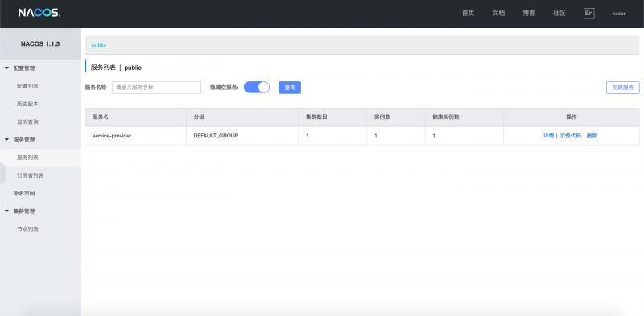
Task: Focus the 服务名称 search input field
Action: tap(156, 88)
